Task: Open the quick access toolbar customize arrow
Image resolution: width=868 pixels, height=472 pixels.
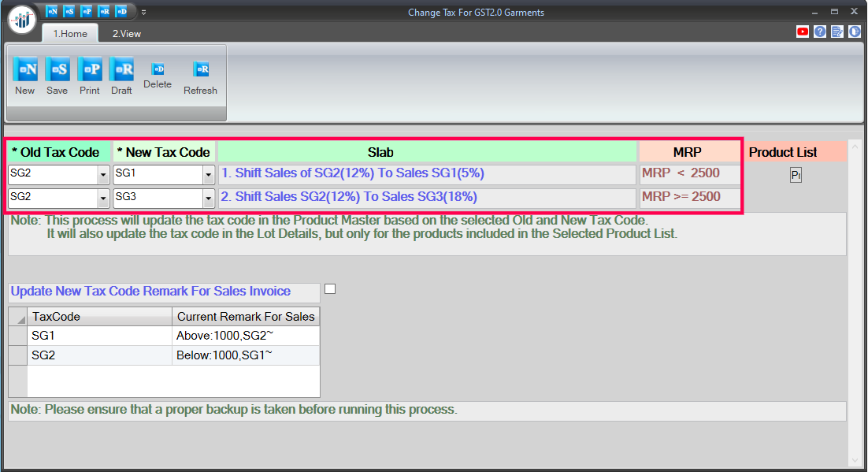Action: tap(144, 13)
